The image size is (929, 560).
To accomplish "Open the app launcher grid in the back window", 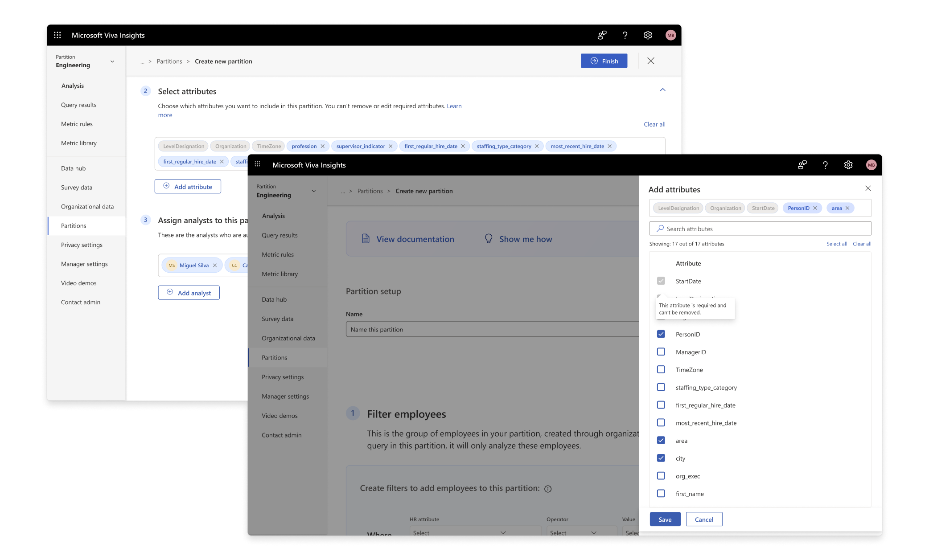I will point(58,35).
